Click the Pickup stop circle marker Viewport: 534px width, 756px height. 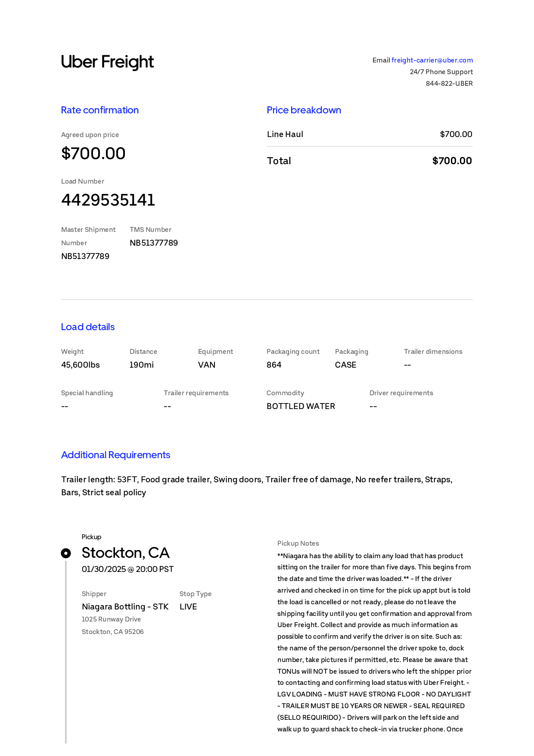[66, 553]
